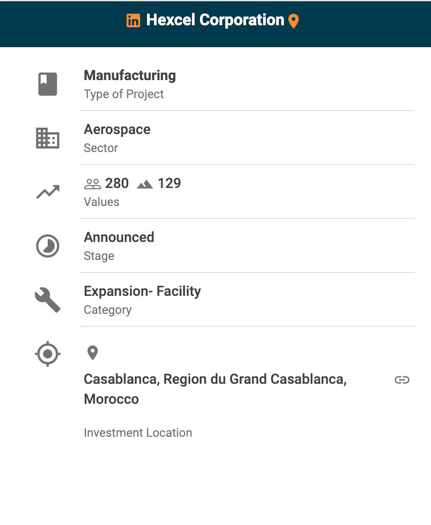Click the building Sector icon
Viewport: 431px width, 525px height.
click(x=48, y=138)
